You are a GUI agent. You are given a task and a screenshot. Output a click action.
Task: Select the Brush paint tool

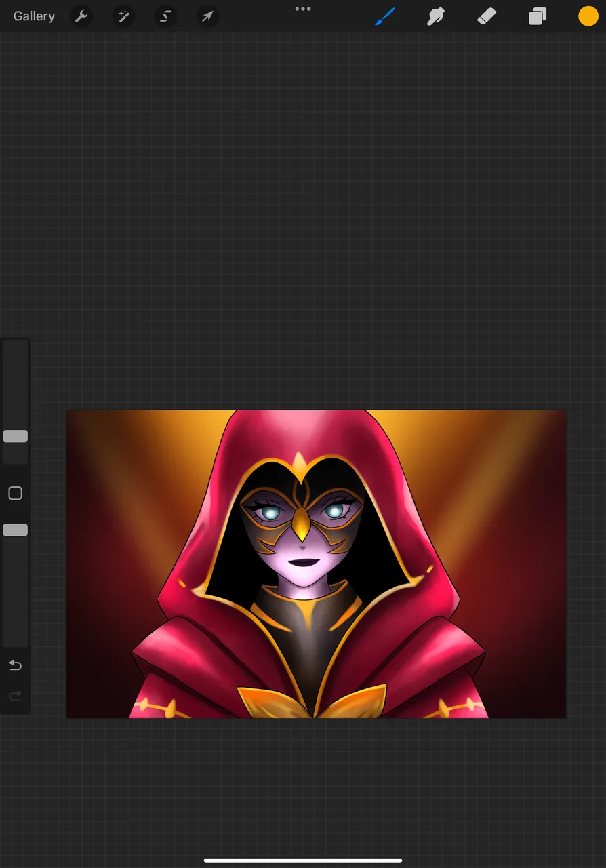[385, 16]
